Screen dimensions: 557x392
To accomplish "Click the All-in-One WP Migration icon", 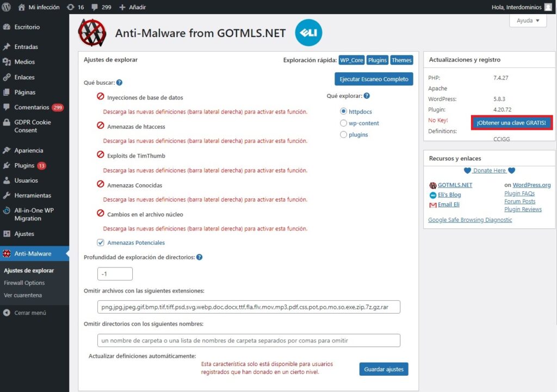I will (7, 210).
